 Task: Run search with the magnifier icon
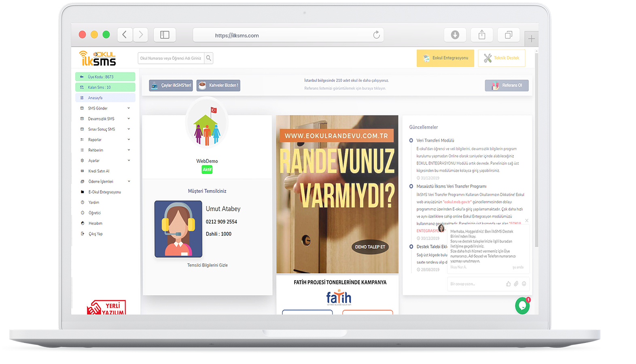[x=209, y=58]
